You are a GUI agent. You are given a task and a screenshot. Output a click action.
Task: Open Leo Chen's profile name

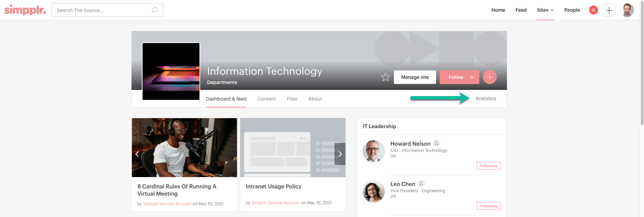click(403, 184)
